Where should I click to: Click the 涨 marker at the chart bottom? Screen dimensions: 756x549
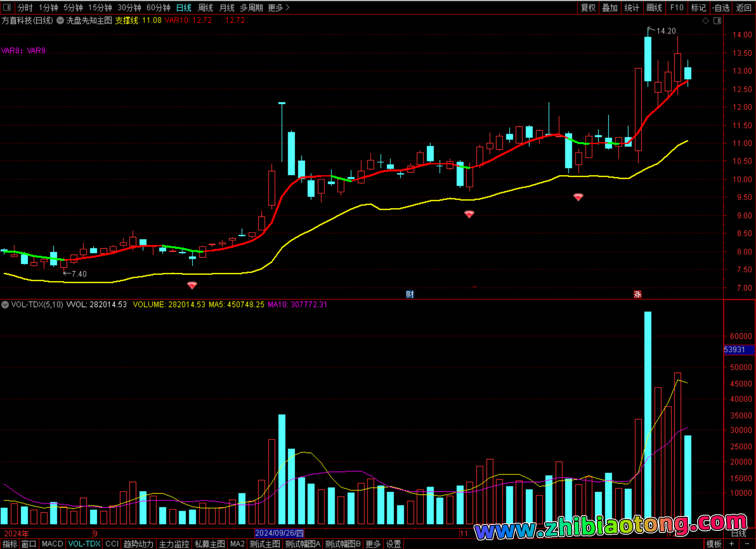tap(638, 294)
